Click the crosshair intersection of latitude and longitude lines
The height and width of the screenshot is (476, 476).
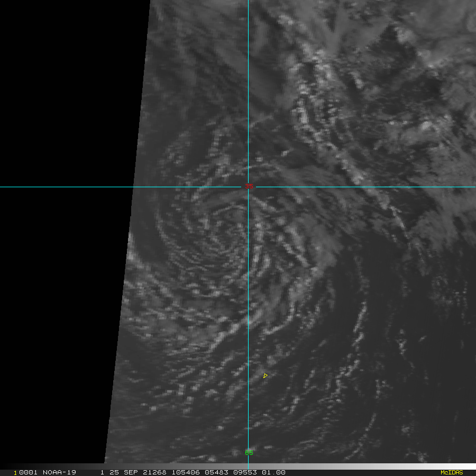(249, 187)
